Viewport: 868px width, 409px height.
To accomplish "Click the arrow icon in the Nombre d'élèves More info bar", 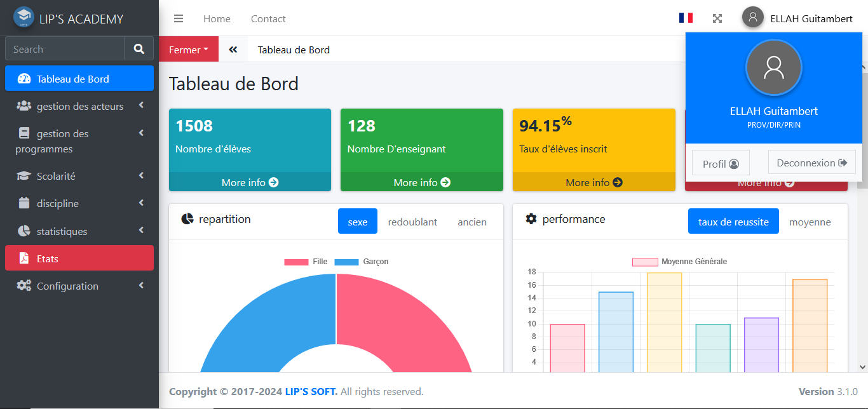I will pos(274,182).
